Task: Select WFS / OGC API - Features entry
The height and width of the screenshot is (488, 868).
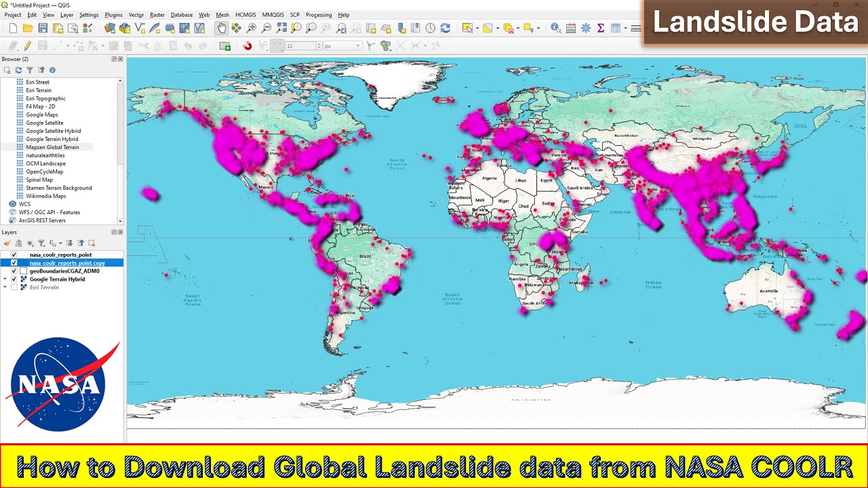Action: pos(49,212)
